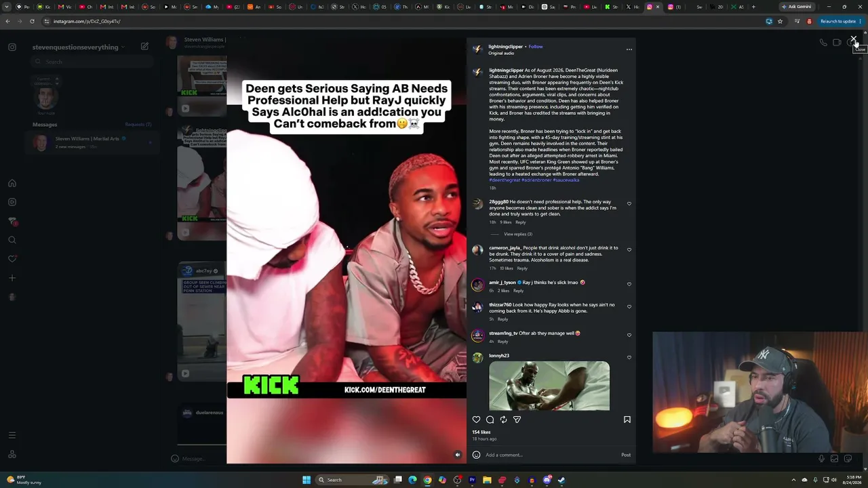
Task: Open Reels in Instagram sidebar
Action: tap(12, 202)
